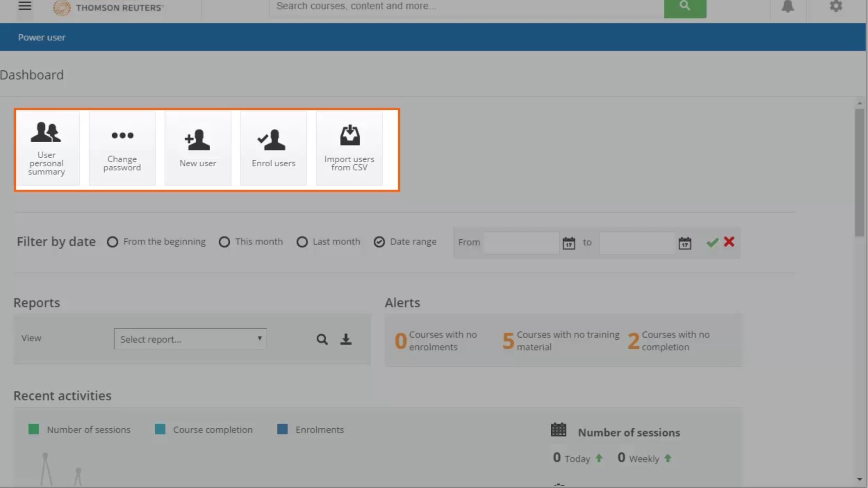Create a New user
This screenshot has width=868, height=488.
[x=198, y=148]
